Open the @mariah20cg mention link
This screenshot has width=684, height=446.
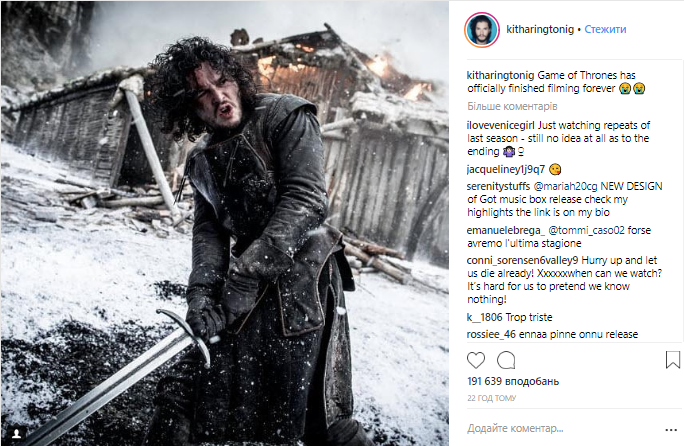click(x=565, y=186)
